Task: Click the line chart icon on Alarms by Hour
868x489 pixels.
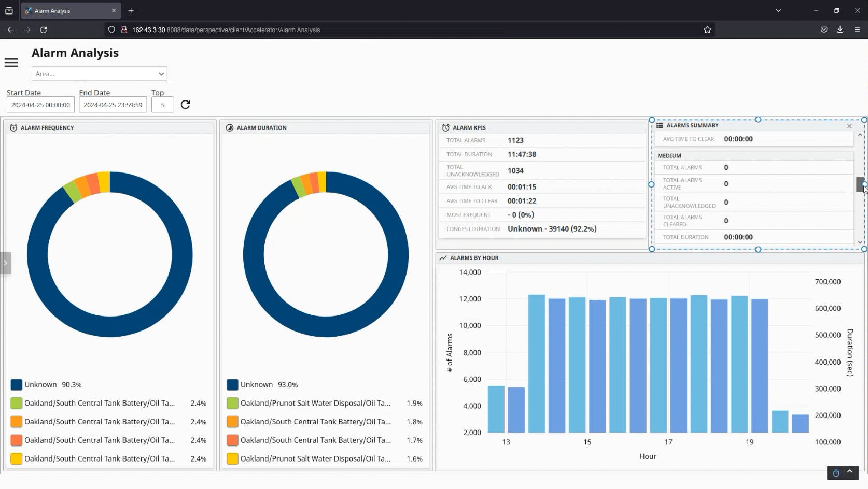Action: tap(443, 257)
